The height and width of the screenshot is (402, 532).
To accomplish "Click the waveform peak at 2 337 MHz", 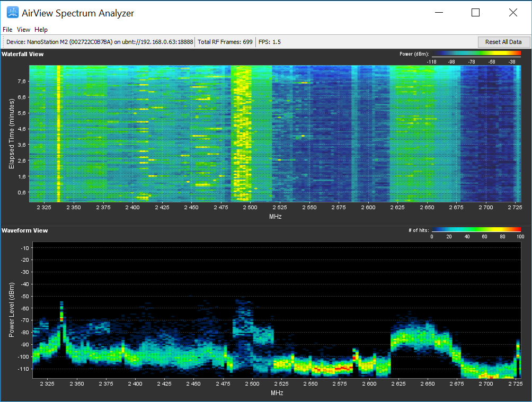I will click(61, 312).
